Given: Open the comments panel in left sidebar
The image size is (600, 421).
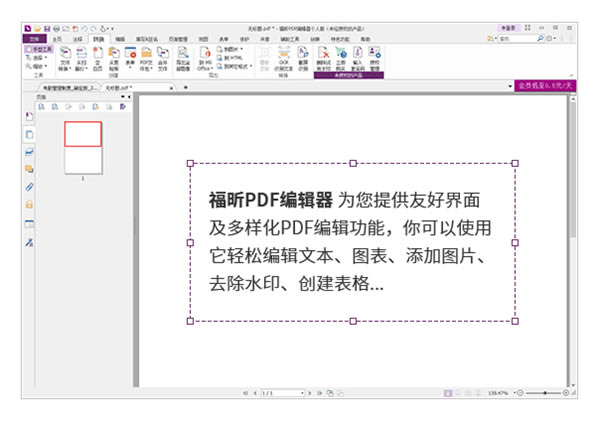Looking at the screenshot, I should 29,169.
